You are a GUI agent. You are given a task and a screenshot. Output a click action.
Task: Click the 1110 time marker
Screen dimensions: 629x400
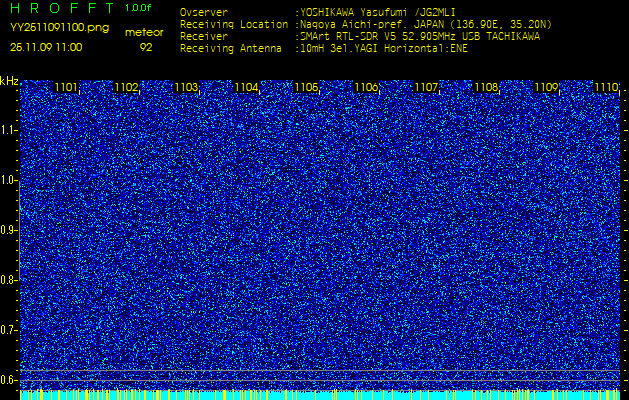tap(606, 87)
